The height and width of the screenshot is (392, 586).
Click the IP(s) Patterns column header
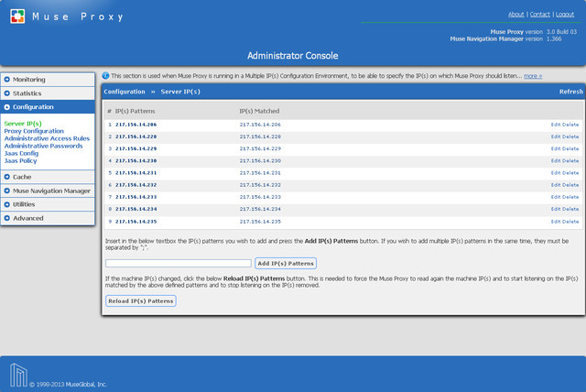click(x=135, y=111)
